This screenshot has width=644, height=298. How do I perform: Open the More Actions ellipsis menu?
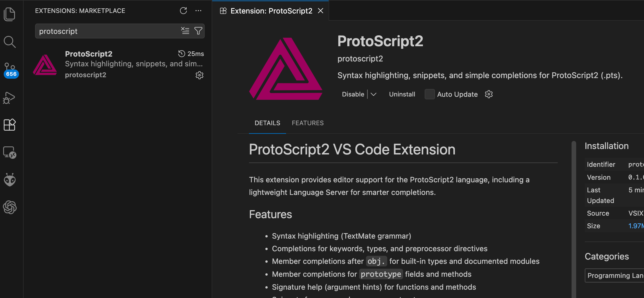(198, 11)
